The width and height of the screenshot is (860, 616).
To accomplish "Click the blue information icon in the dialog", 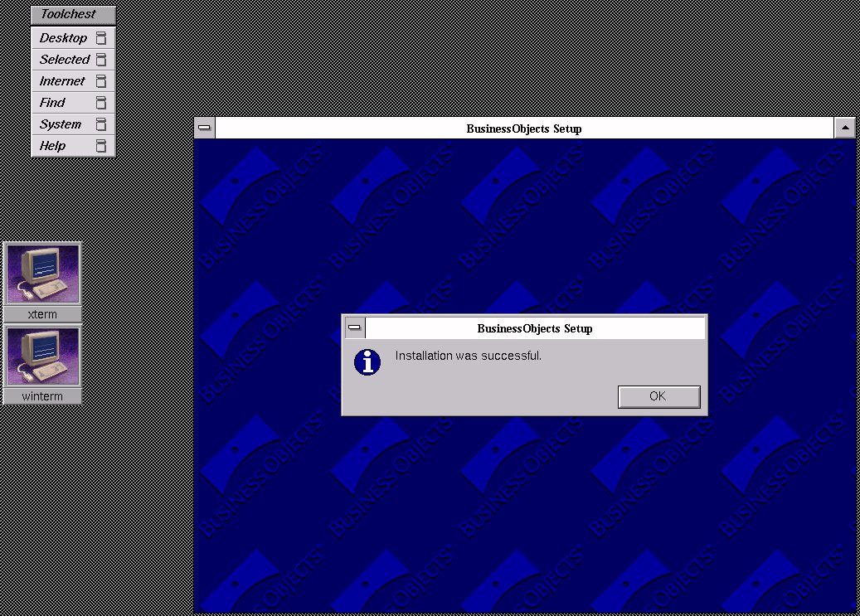I will coord(367,362).
